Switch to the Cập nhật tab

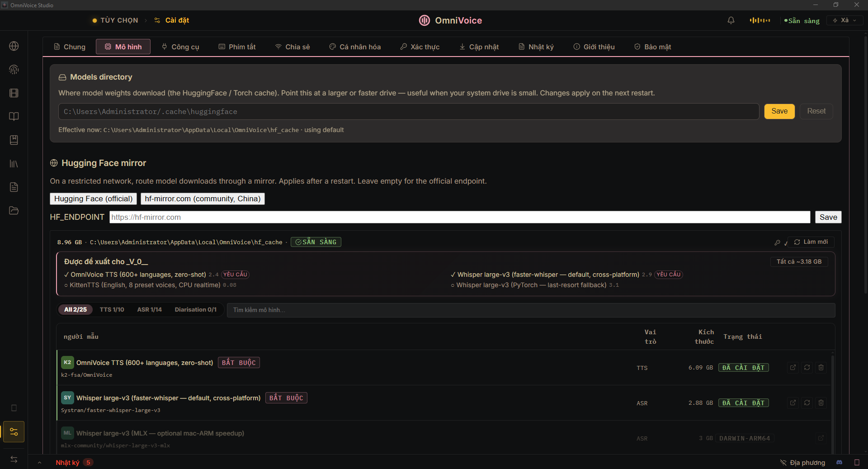click(x=479, y=47)
